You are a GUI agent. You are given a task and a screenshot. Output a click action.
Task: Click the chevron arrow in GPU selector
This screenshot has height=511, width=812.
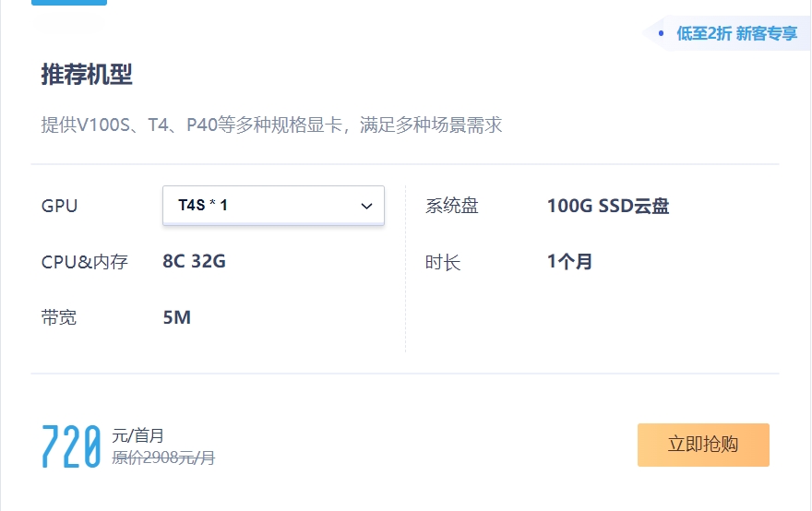(x=366, y=206)
